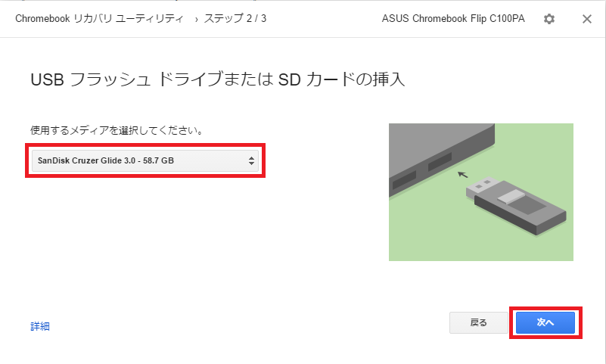Open the SanDisk Cruzer Glide media dropdown

(145, 160)
